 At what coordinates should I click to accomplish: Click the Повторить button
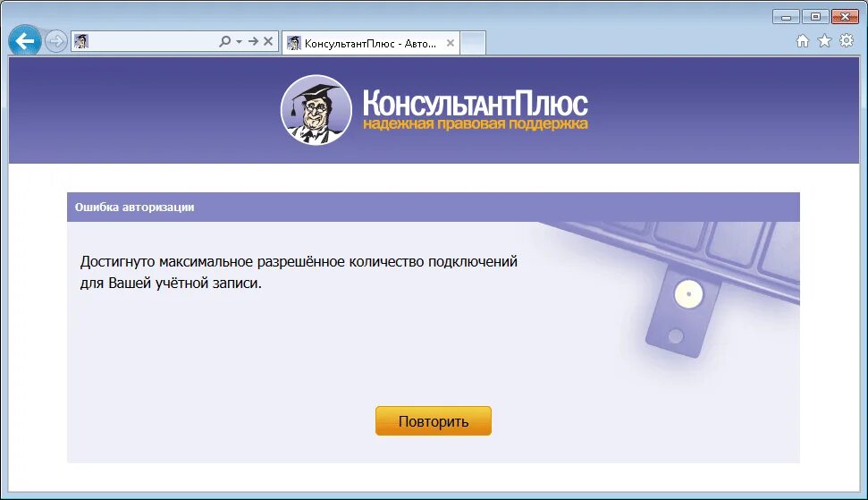(434, 420)
